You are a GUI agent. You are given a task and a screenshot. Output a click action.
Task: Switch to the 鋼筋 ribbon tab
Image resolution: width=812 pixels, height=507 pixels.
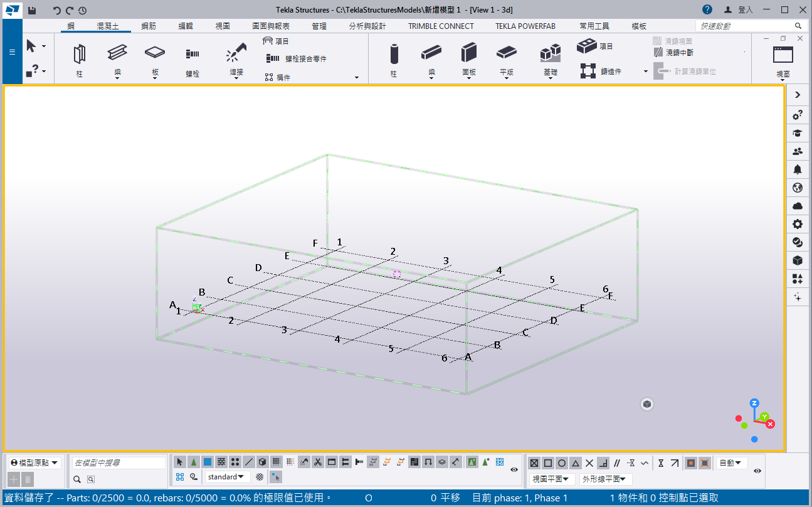(149, 26)
